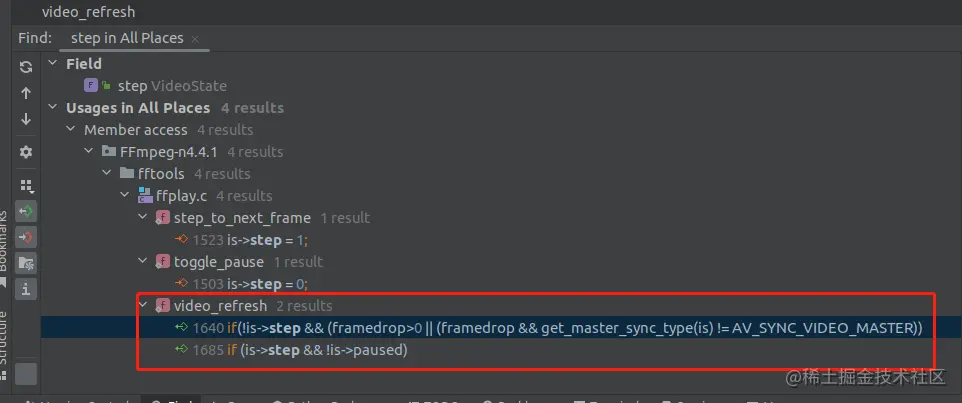
Task: Open the Group By options icon
Action: (x=26, y=185)
